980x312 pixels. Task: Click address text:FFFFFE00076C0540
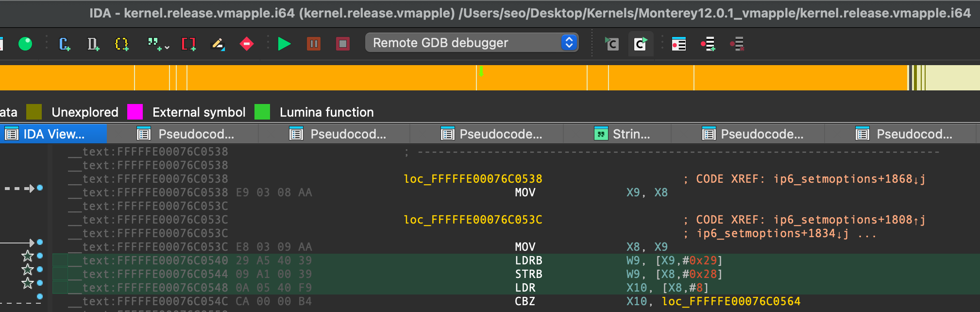(155, 260)
